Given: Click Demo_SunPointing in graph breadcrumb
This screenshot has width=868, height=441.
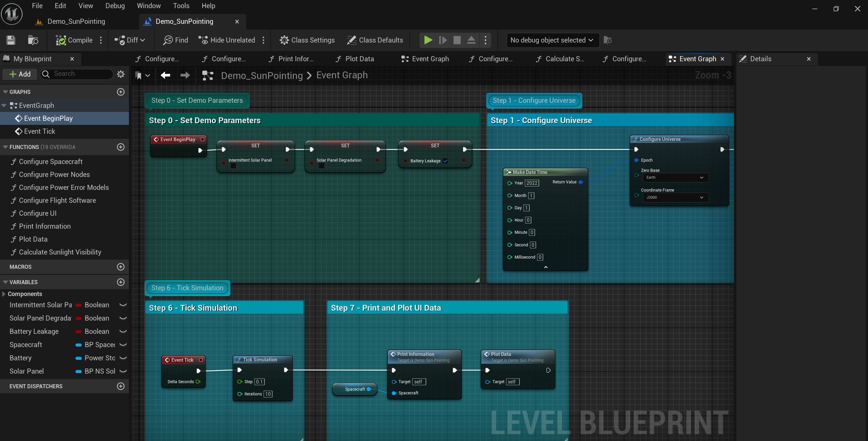Looking at the screenshot, I should click(x=262, y=76).
